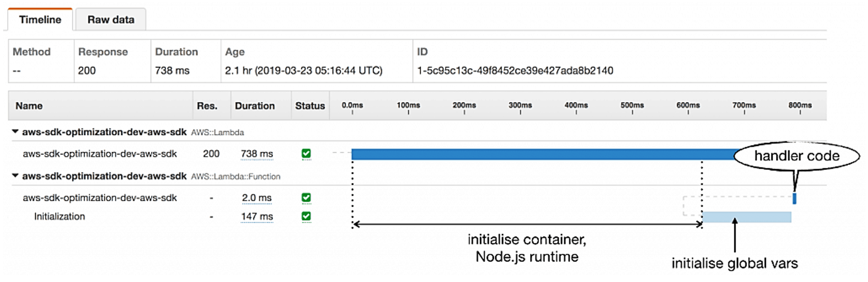
Task: Click the 2.0 ms row status checkmark
Action: 306,198
